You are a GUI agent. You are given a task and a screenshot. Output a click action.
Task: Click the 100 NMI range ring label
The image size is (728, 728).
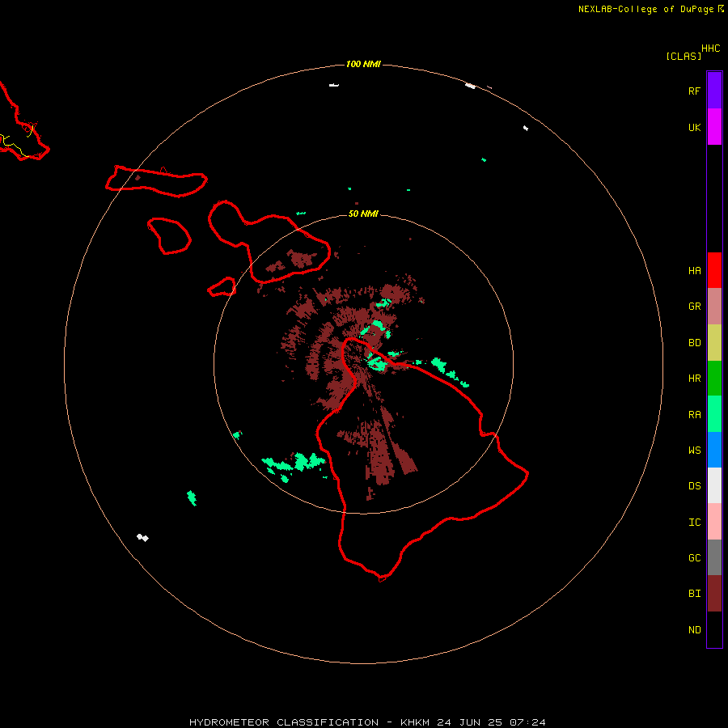(363, 64)
